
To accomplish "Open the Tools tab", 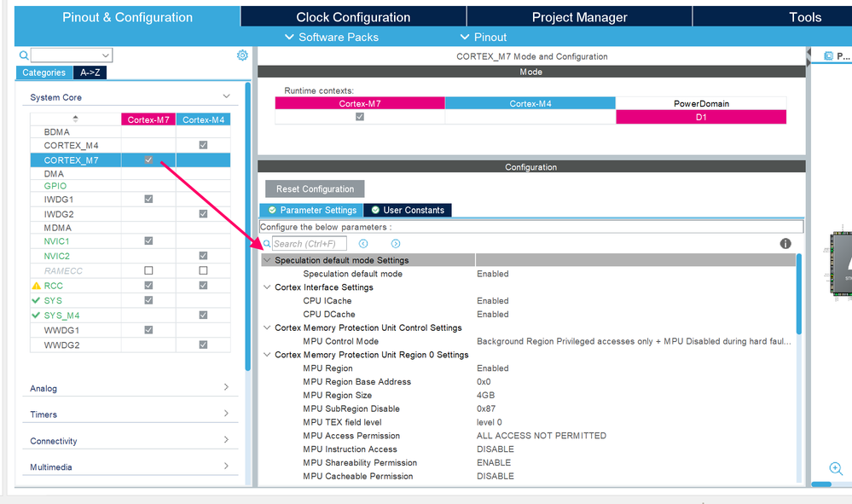I will click(805, 17).
